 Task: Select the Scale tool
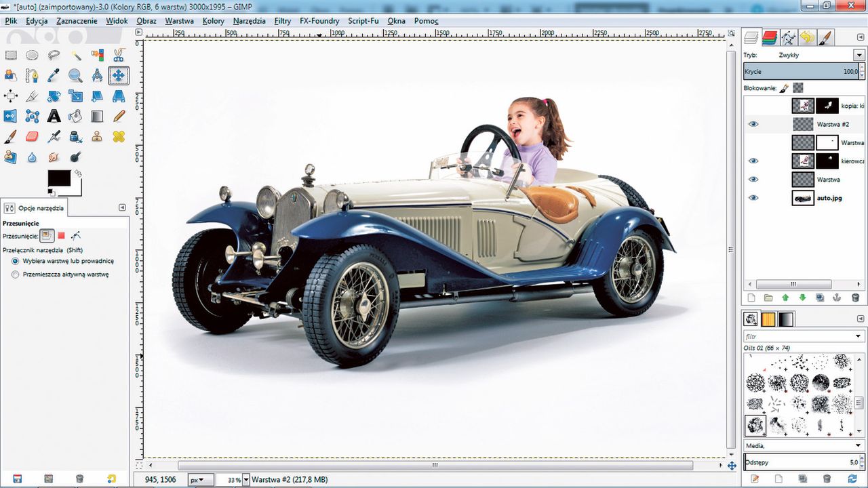point(75,96)
